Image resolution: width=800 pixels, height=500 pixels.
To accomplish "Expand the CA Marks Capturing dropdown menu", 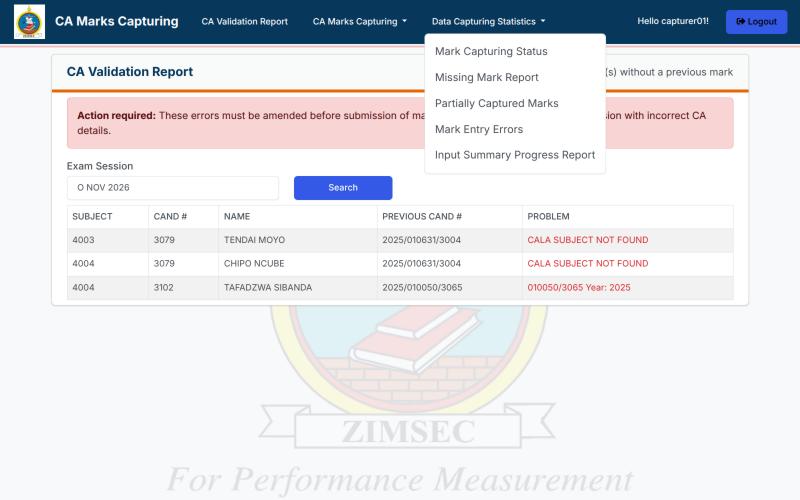I will click(360, 21).
